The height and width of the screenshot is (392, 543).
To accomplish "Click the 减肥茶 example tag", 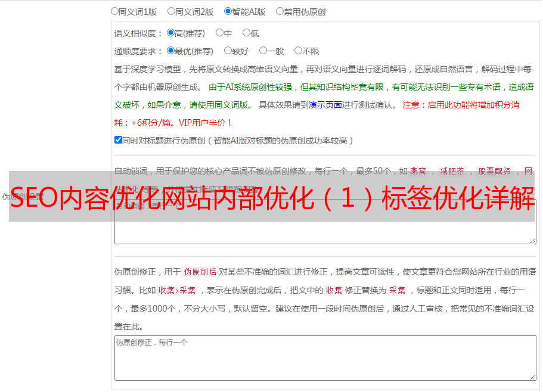I will tap(452, 171).
